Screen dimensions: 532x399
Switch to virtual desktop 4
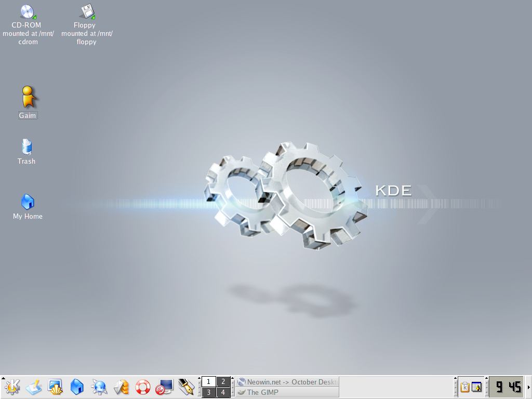tap(223, 393)
